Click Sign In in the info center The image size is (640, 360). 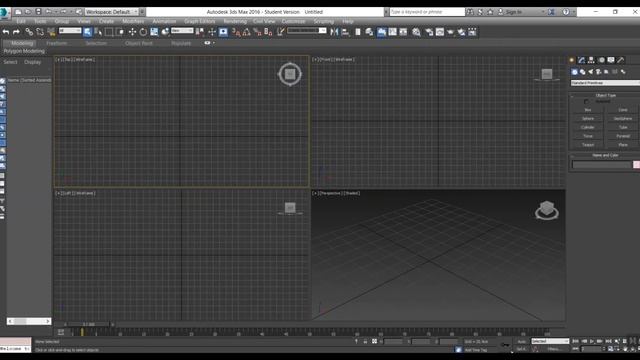click(x=513, y=12)
